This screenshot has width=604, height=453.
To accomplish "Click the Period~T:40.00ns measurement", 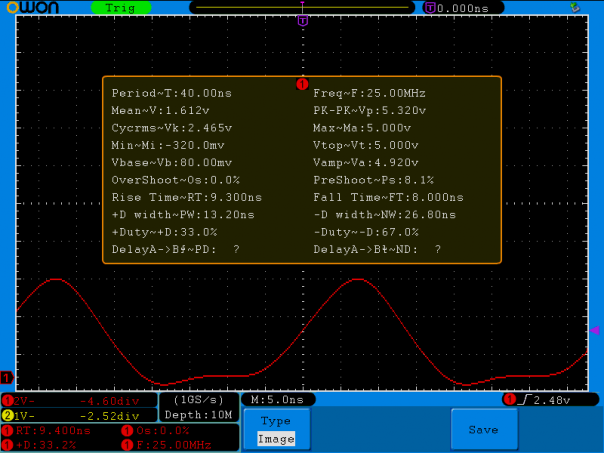I will (x=172, y=93).
